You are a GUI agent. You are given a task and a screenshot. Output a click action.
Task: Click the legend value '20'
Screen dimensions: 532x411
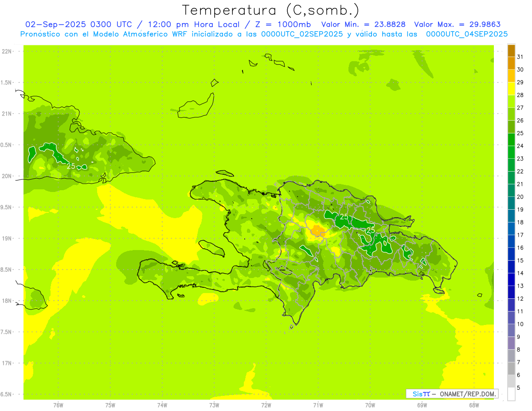(x=520, y=197)
